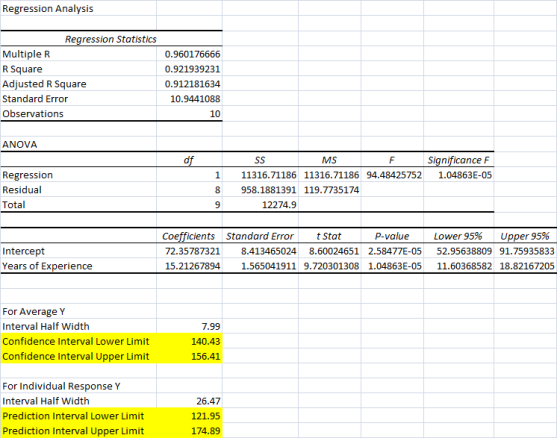
Task: Click the 'Regression Statistics' header cell
Action: pyautogui.click(x=111, y=39)
